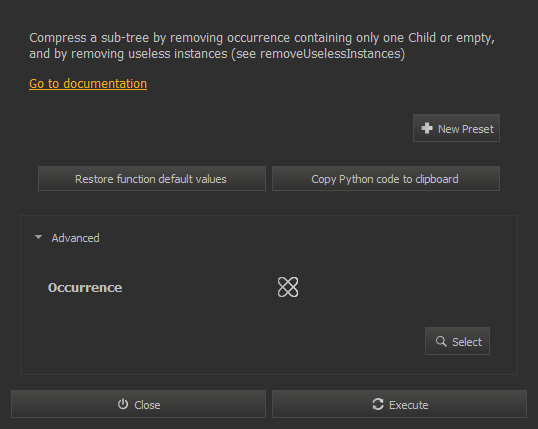Collapse the Advanced section arrow
Image resolution: width=538 pixels, height=429 pixels.
[38, 237]
